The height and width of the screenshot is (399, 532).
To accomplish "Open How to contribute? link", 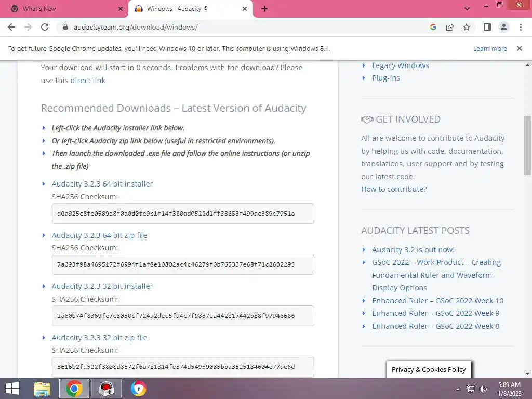I will 394,189.
